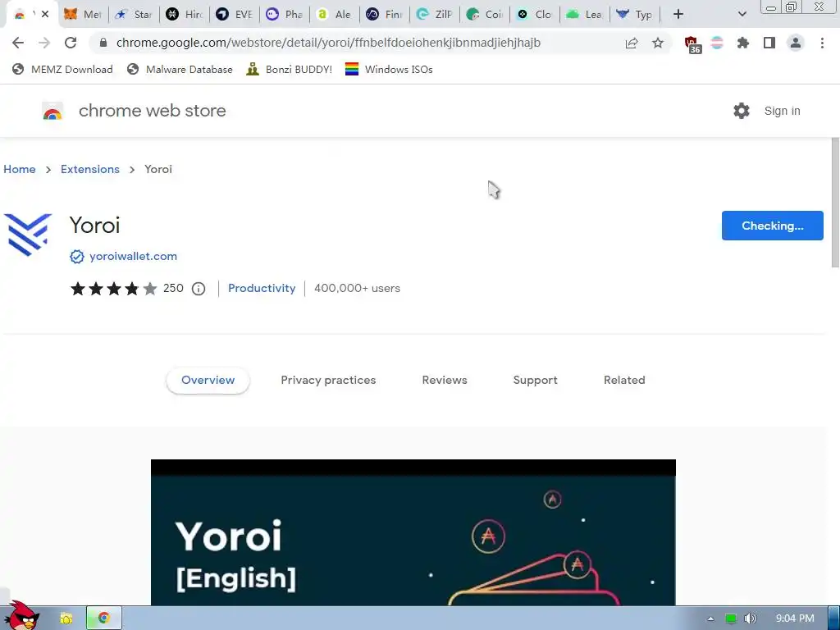
Task: Share this page using the share icon
Action: tap(632, 43)
